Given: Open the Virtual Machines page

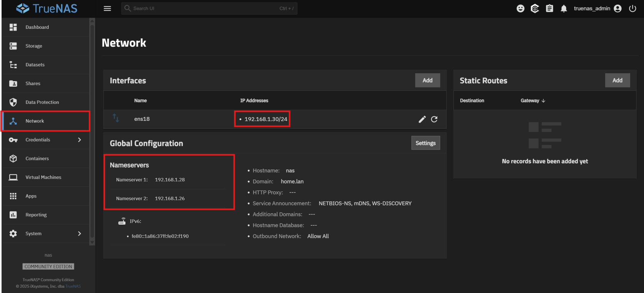Looking at the screenshot, I should 43,177.
